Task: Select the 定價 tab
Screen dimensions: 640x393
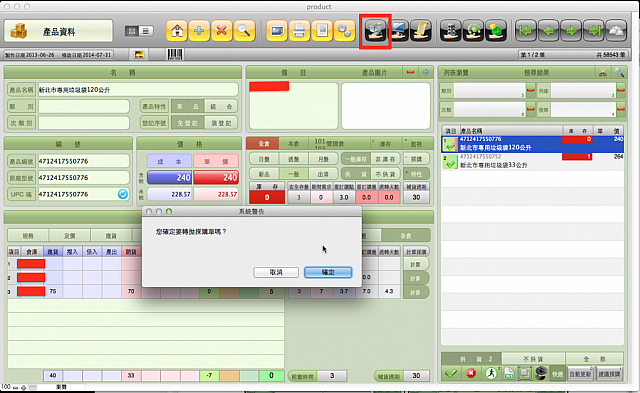Action: (70, 235)
